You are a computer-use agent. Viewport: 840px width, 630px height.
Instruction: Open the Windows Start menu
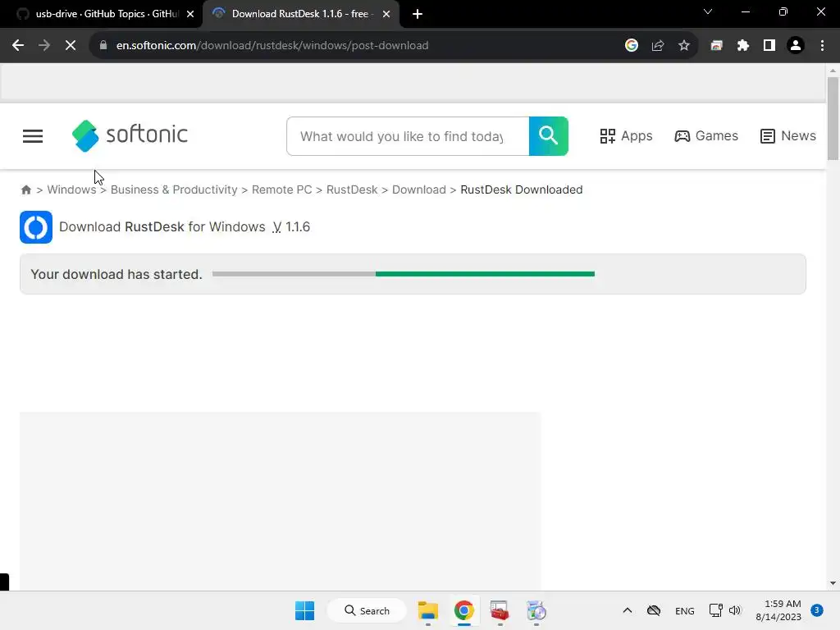pos(305,610)
